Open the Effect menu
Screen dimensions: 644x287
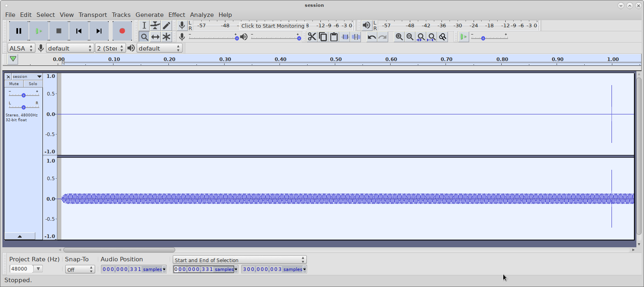(176, 15)
